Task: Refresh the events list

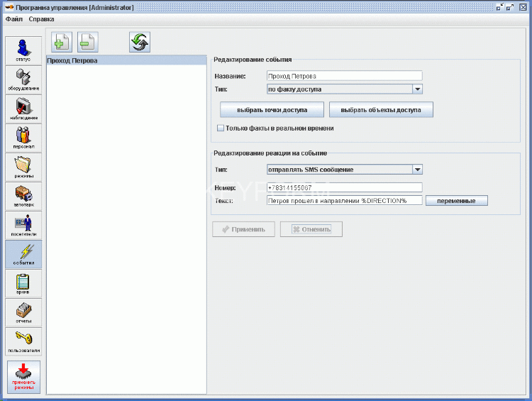Action: (x=139, y=43)
